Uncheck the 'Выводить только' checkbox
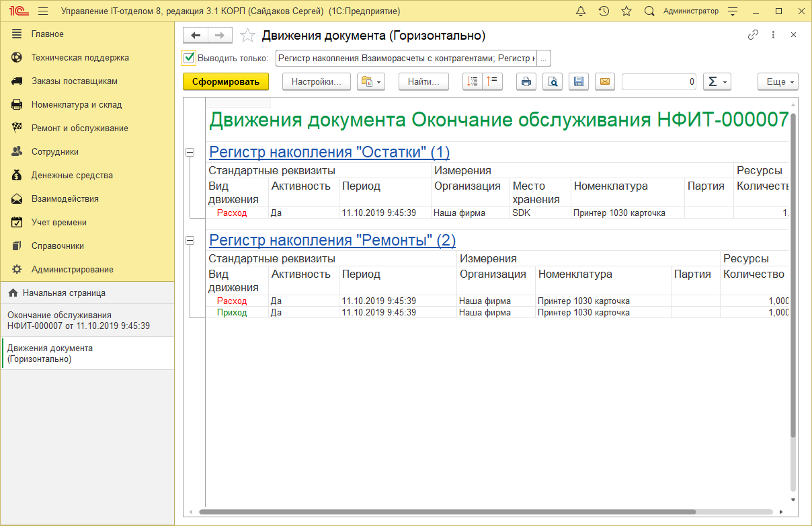 [188, 58]
